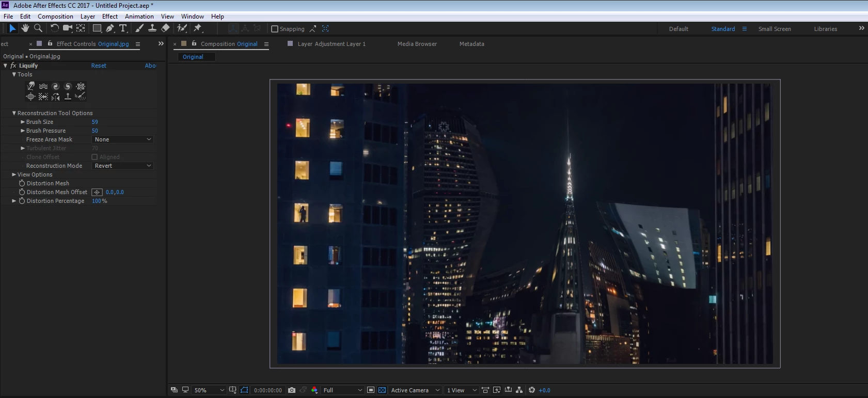
Task: Select the Hand tool
Action: pos(25,28)
